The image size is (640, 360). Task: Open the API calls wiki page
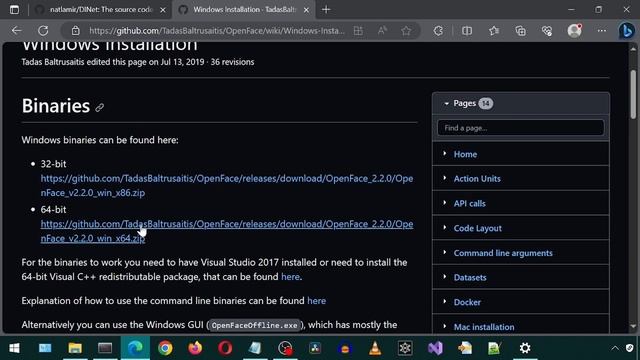click(469, 204)
